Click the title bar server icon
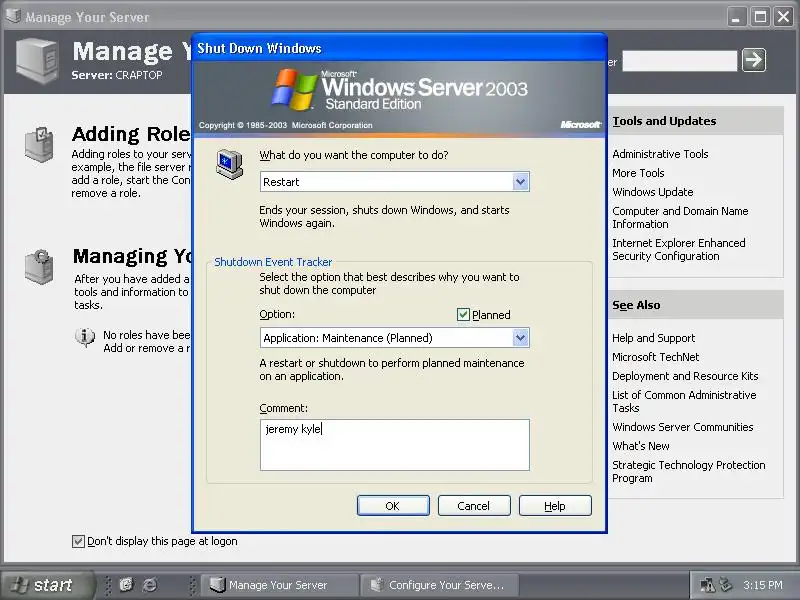This screenshot has width=800, height=600. (x=13, y=16)
